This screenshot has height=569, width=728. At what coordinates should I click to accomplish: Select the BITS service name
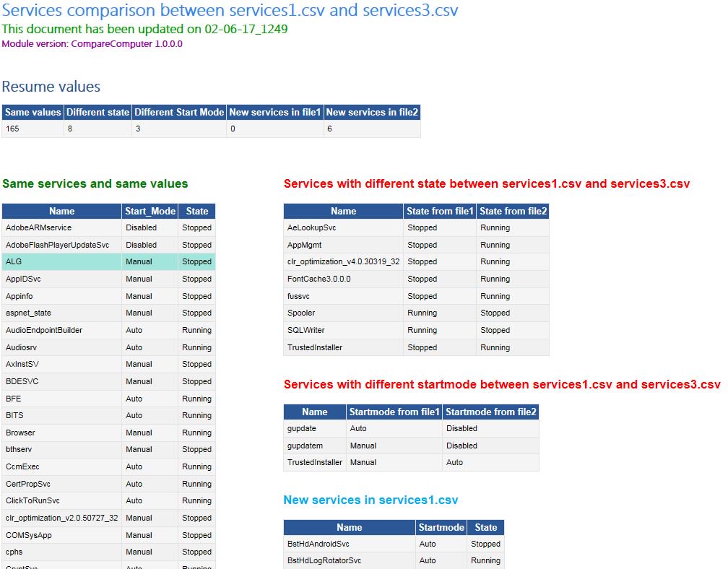coord(14,415)
